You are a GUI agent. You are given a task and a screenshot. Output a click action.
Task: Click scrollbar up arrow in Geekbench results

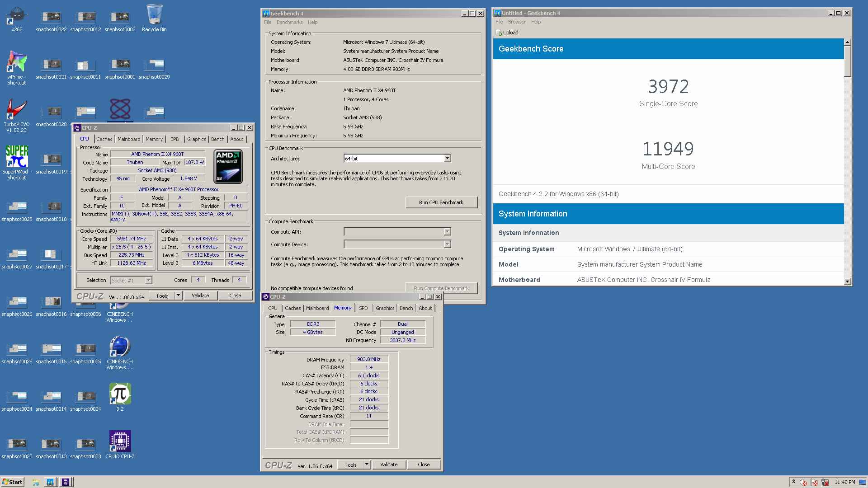coord(848,42)
